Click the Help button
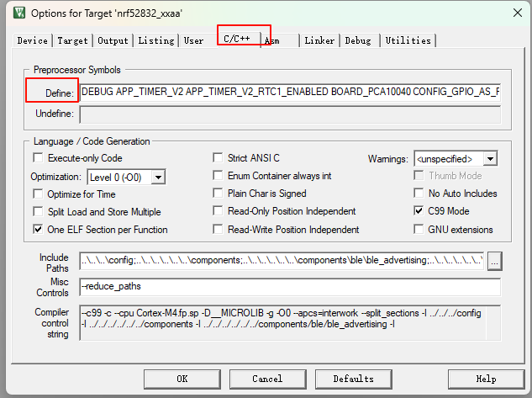 point(486,379)
